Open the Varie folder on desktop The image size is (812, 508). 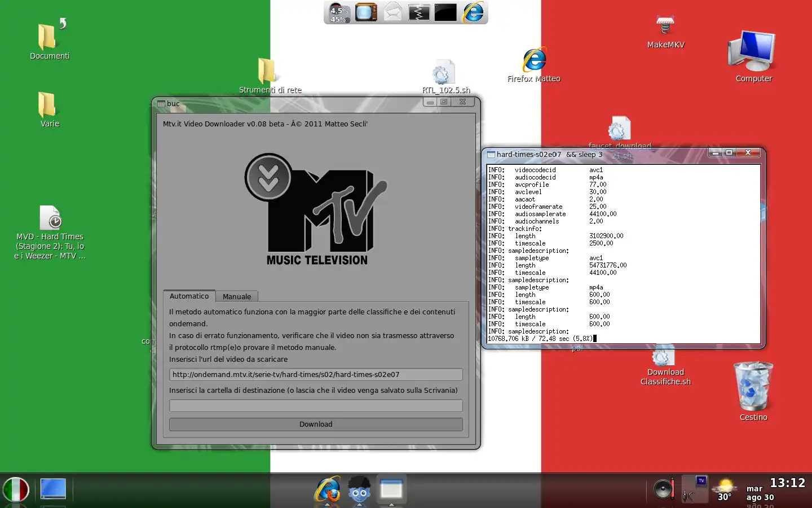50,110
